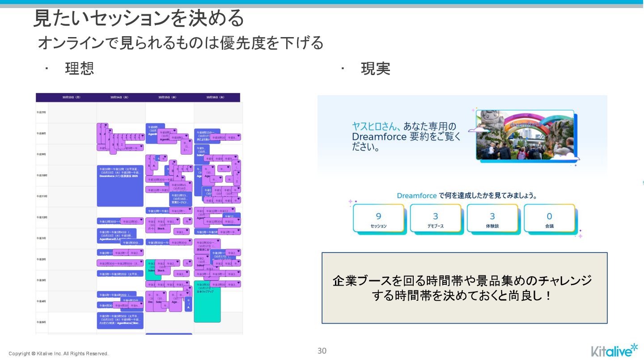This screenshot has height=362, width=644.
Task: Click the 午前7時 time label
Action: (41, 112)
